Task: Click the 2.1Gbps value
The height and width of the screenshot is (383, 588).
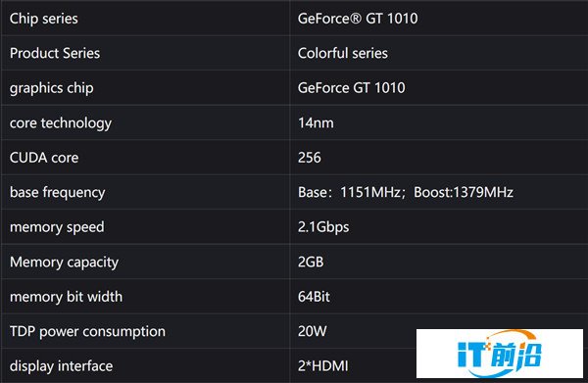Action: (x=323, y=227)
